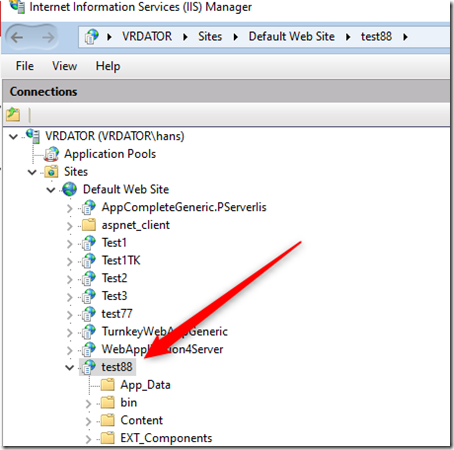
Task: Expand the aspnet_client folder node
Action: [69, 226]
